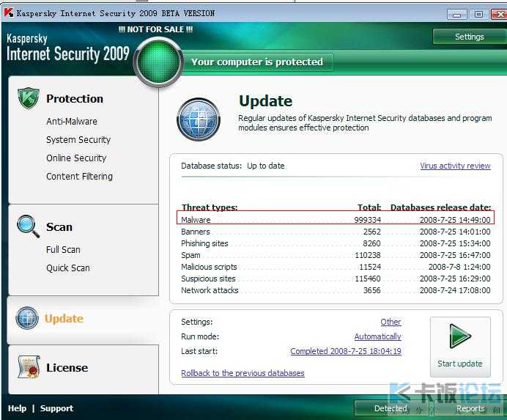Click the green Start update play arrow
The height and width of the screenshot is (420, 507).
[460, 336]
